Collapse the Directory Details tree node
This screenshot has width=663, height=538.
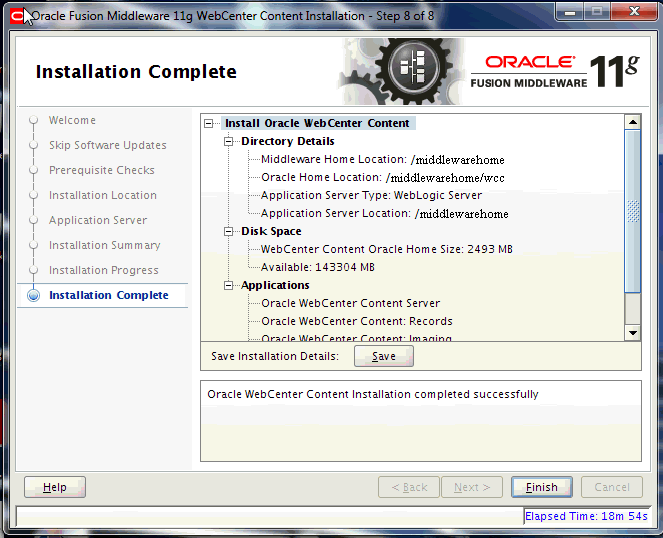228,141
